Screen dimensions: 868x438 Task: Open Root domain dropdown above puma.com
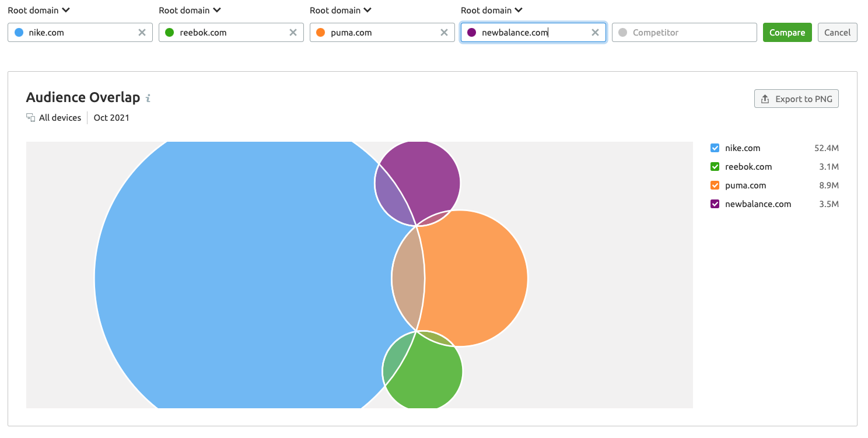[x=341, y=10]
